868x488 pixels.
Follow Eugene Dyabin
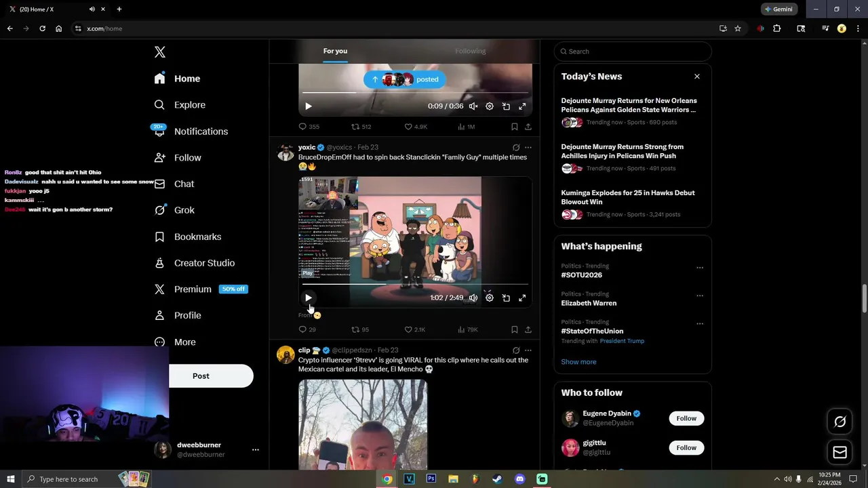pos(686,418)
